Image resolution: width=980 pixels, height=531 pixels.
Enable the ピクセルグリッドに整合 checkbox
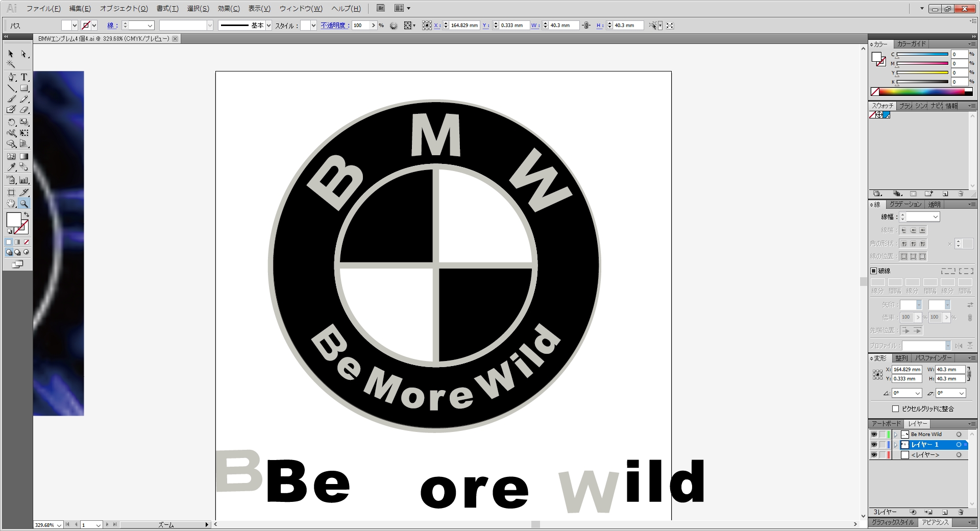coord(895,408)
